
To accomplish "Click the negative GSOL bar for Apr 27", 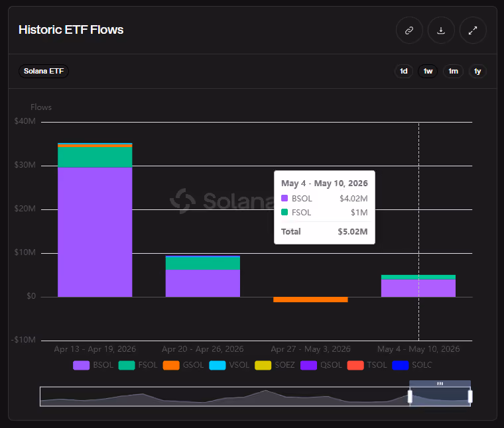I will click(x=310, y=299).
